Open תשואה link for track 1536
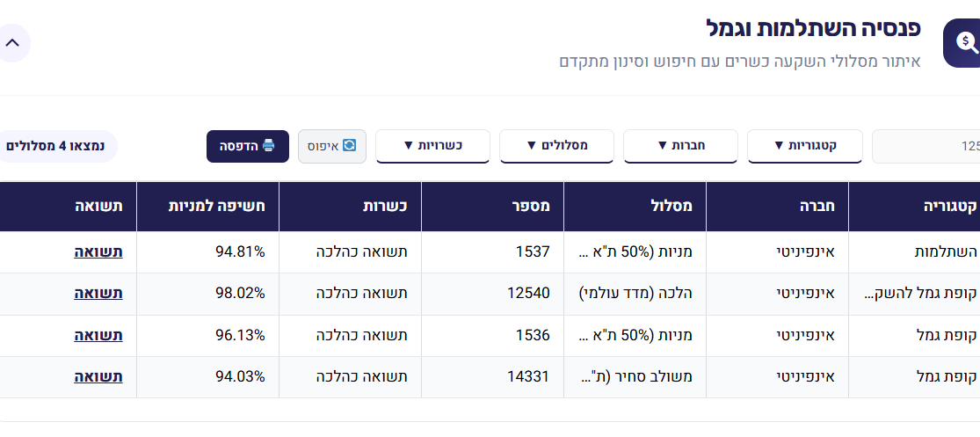This screenshot has height=437, width=980. point(98,336)
